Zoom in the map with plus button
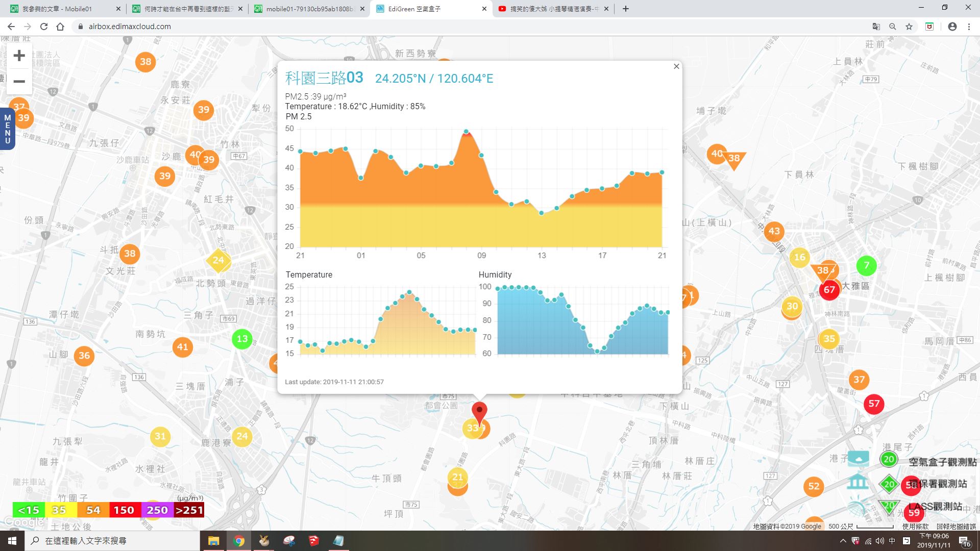Screen dimensions: 980x551 coord(19,56)
